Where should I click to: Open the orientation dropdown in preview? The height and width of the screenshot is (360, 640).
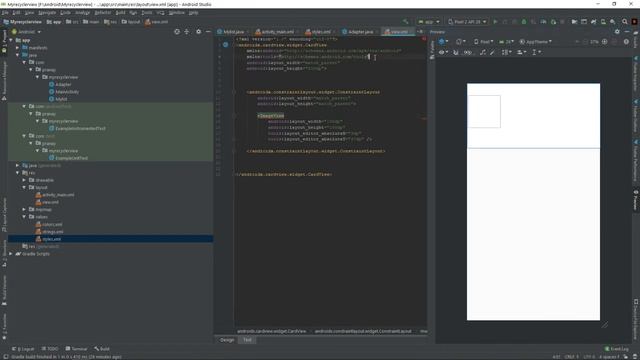pos(460,42)
